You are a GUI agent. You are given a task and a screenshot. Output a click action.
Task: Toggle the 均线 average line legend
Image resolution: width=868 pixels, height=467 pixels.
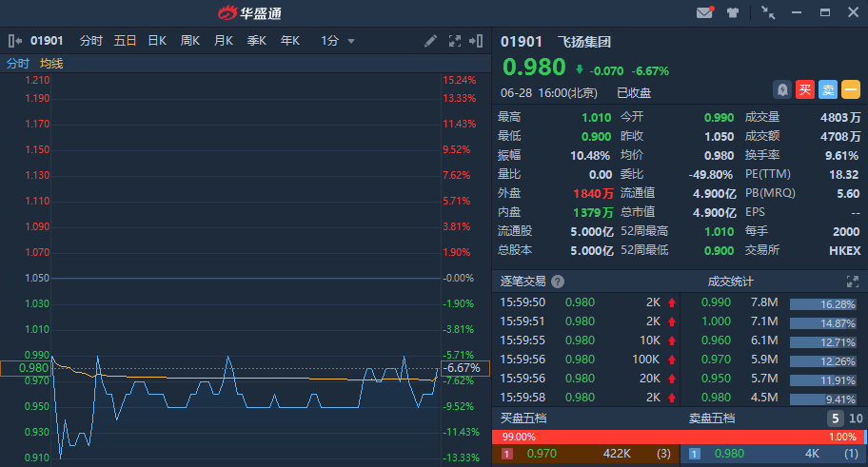coord(51,64)
